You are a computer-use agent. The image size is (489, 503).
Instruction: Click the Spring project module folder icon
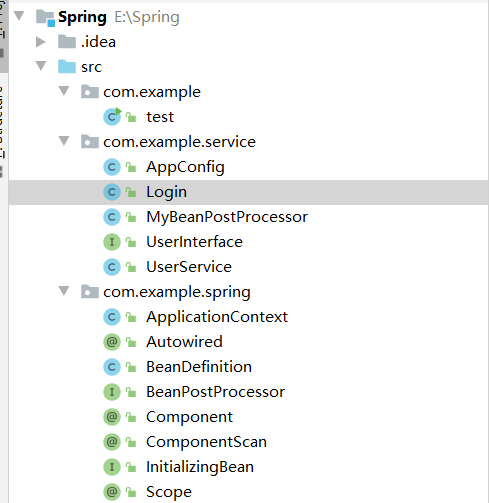tap(45, 18)
